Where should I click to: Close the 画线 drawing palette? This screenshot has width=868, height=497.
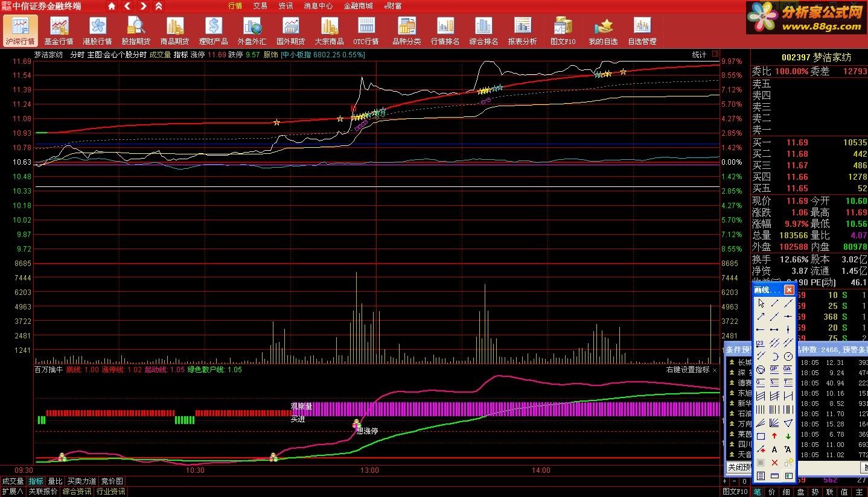click(789, 290)
